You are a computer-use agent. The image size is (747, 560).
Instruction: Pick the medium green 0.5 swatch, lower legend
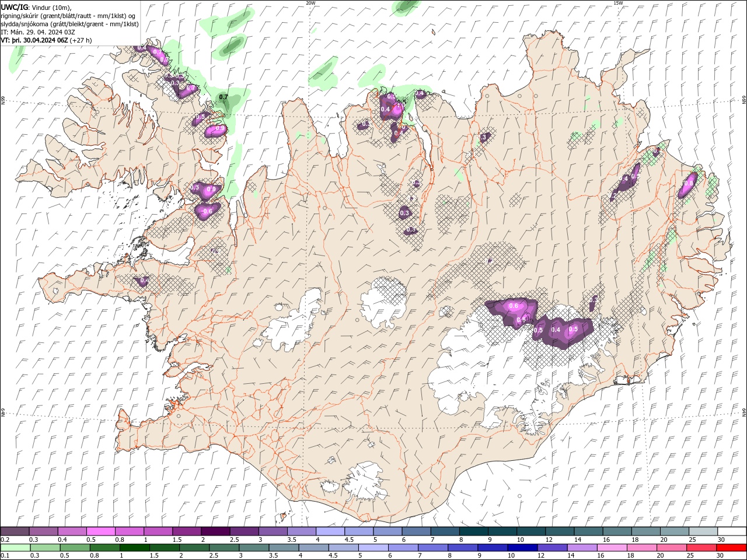75,548
